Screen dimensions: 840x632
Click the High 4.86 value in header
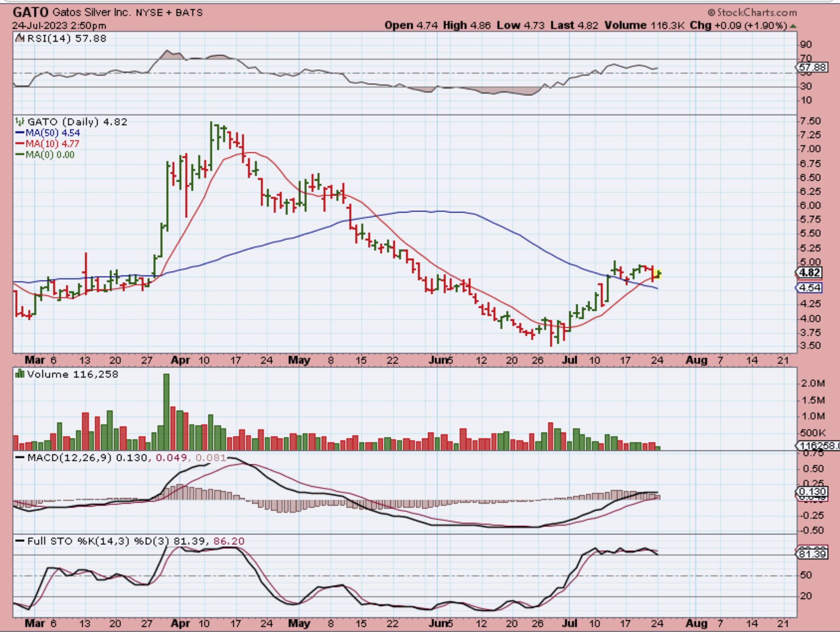[467, 25]
